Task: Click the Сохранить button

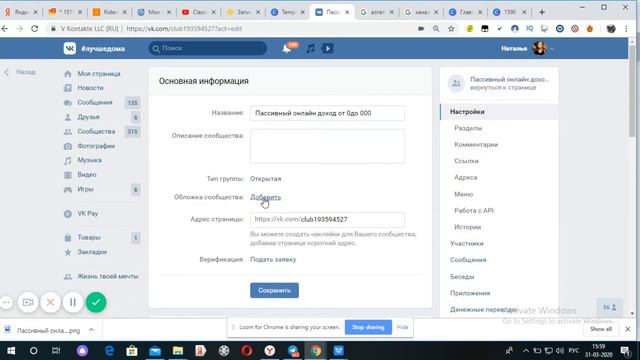Action: [274, 290]
